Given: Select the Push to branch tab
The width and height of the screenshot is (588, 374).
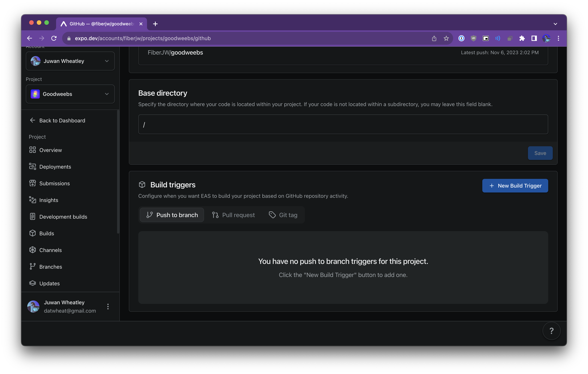Looking at the screenshot, I should 172,215.
